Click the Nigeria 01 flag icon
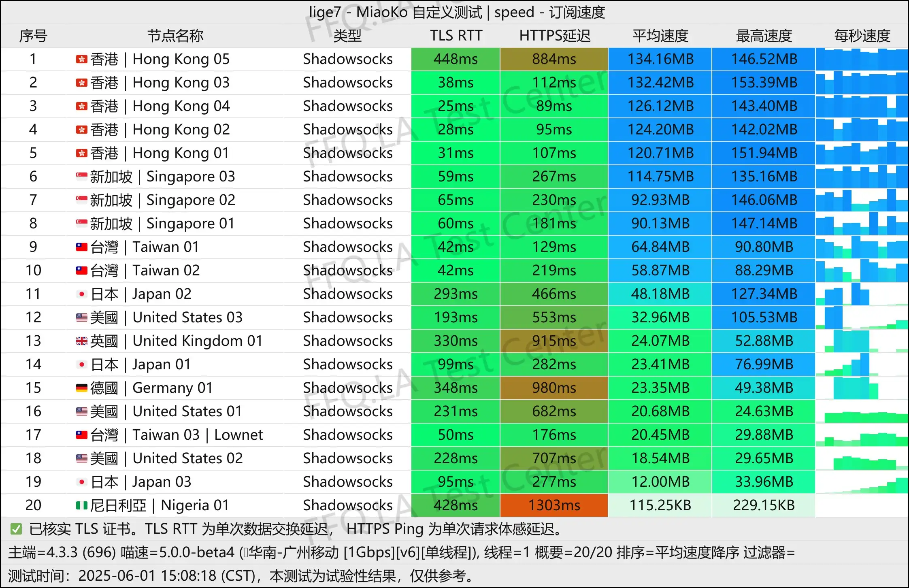 [81, 505]
